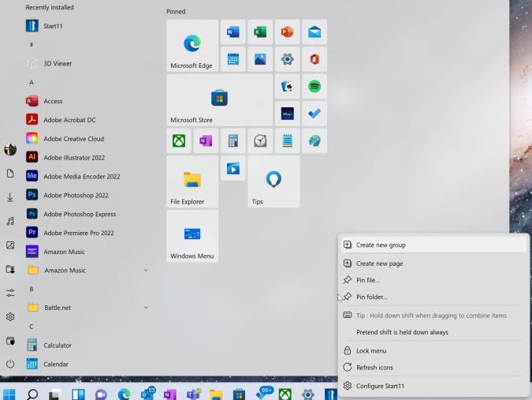Screen dimensions: 532x400
Task: Open the To Do checkmark tile
Action: coord(314,114)
